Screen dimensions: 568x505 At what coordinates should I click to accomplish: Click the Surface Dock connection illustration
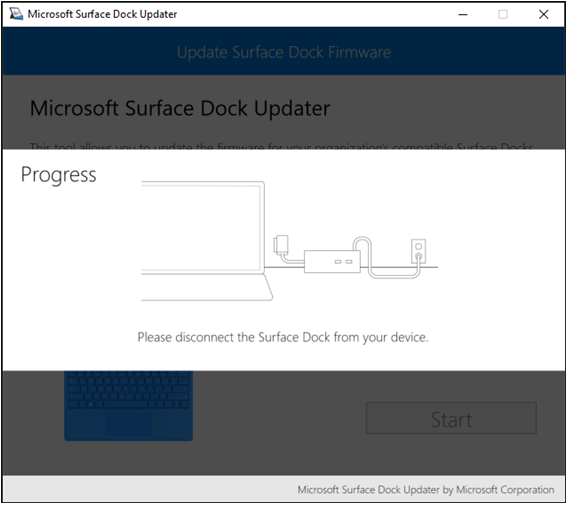[289, 241]
